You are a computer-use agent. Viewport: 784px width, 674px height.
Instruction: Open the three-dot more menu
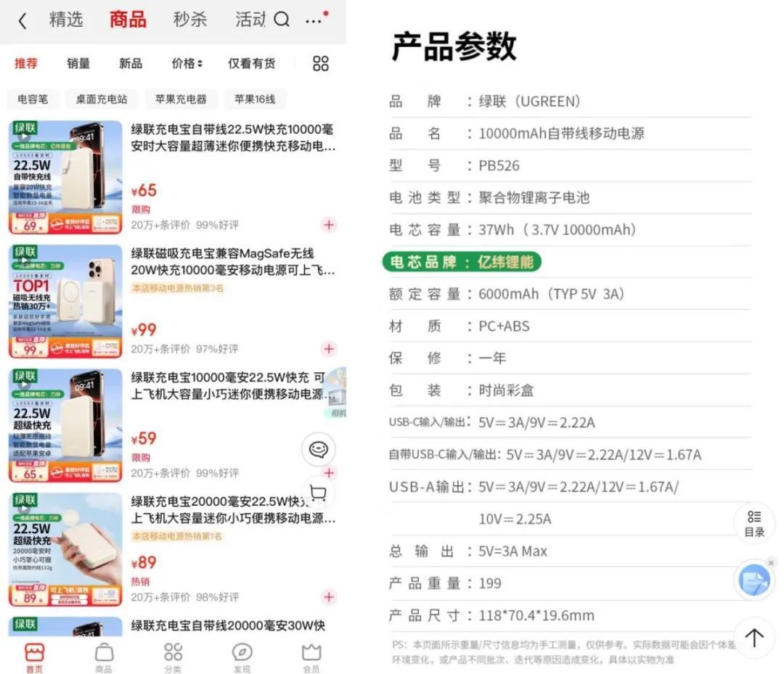314,20
